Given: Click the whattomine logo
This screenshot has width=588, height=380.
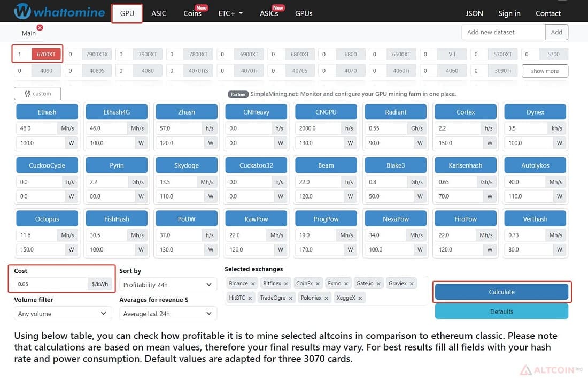Looking at the screenshot, I should [x=60, y=12].
